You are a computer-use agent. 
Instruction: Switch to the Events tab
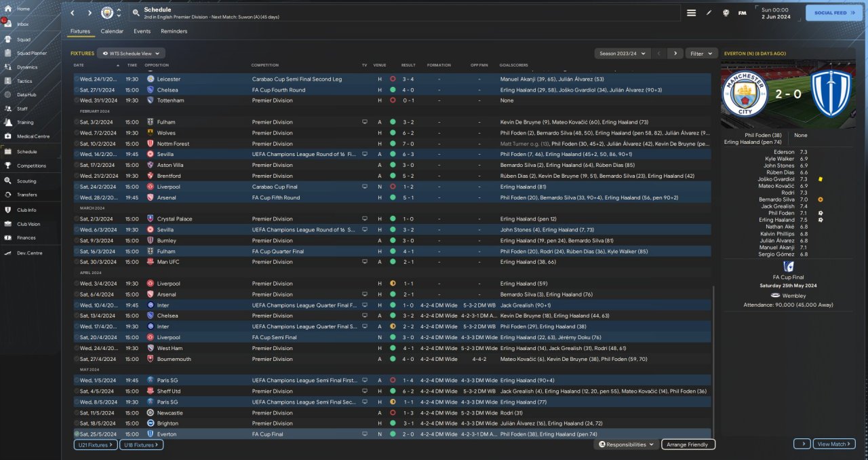(142, 31)
